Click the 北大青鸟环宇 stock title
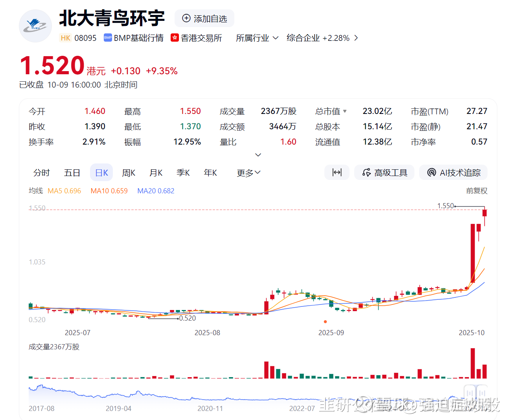 click(112, 18)
